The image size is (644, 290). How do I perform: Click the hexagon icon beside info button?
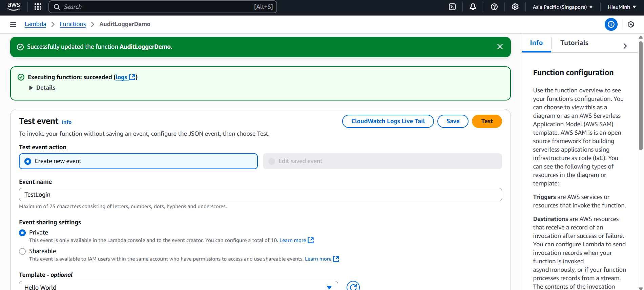coord(631,24)
